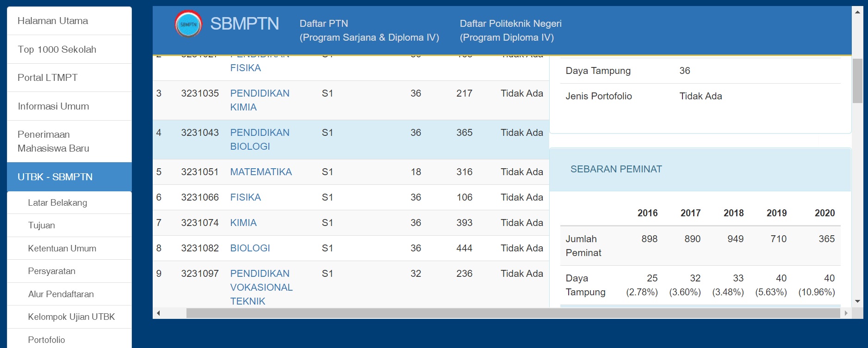Open Daftar PTN Program Sarjana menu
This screenshot has width=868, height=348.
click(x=369, y=31)
